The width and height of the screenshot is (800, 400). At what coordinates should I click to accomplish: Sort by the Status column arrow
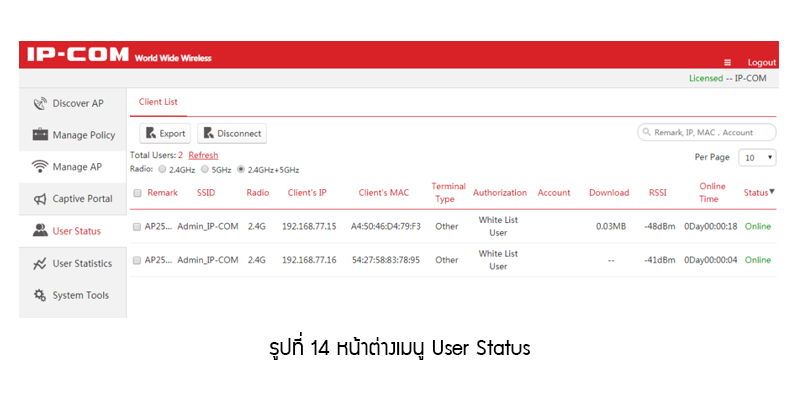pyautogui.click(x=772, y=190)
